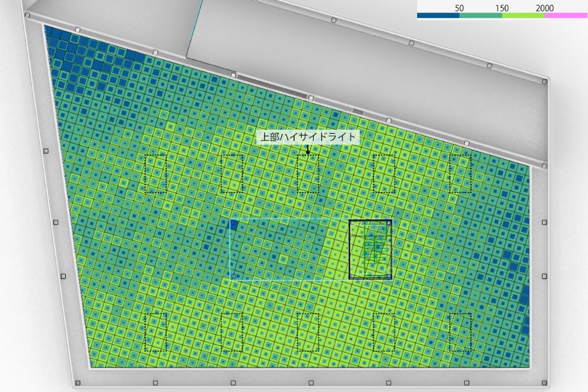Select the middle dotted rectangle in lower row
This screenshot has width=588, height=392.
coord(308,332)
